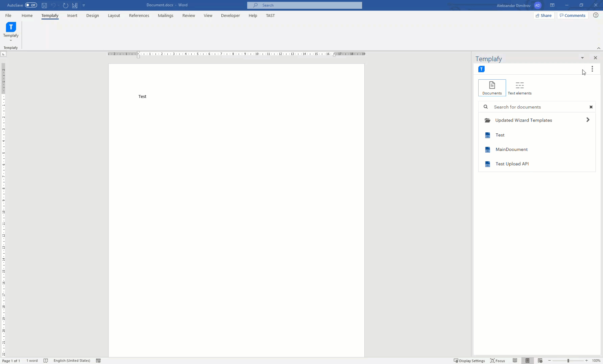
Task: Open the Test document template
Action: [537, 135]
